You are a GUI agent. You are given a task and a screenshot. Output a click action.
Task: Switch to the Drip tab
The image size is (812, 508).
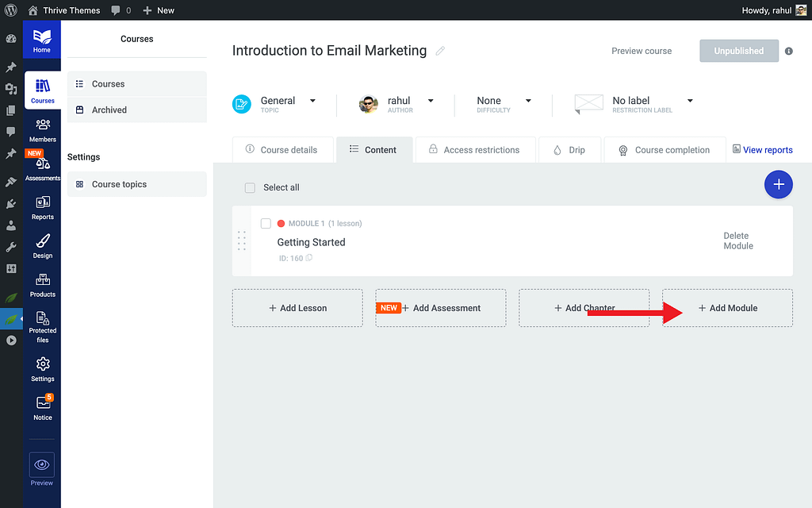click(569, 149)
